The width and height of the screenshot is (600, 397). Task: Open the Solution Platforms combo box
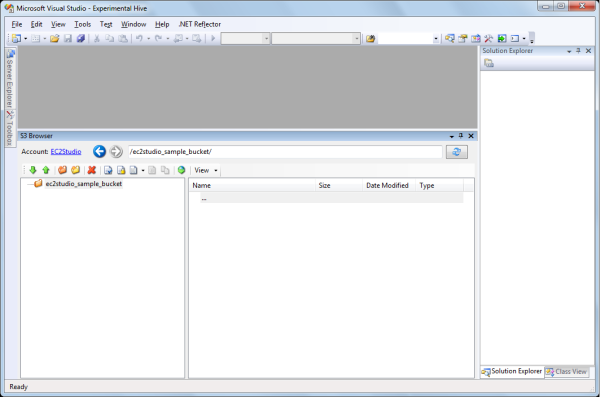pos(316,38)
